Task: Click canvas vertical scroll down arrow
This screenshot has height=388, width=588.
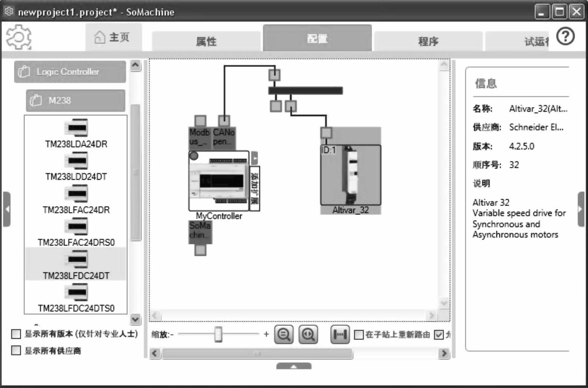Action: point(444,303)
